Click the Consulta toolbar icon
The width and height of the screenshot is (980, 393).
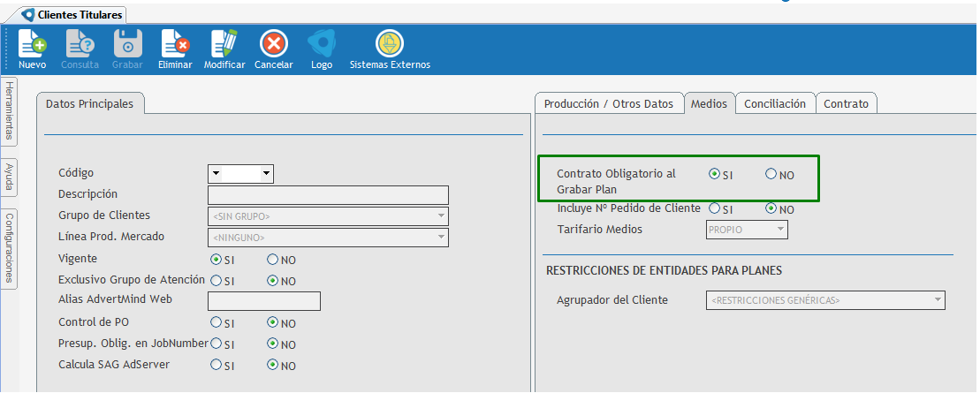pos(80,44)
